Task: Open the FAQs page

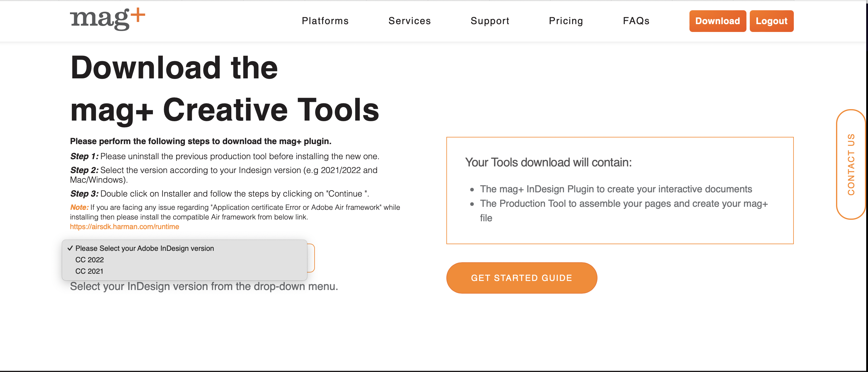Action: tap(636, 21)
